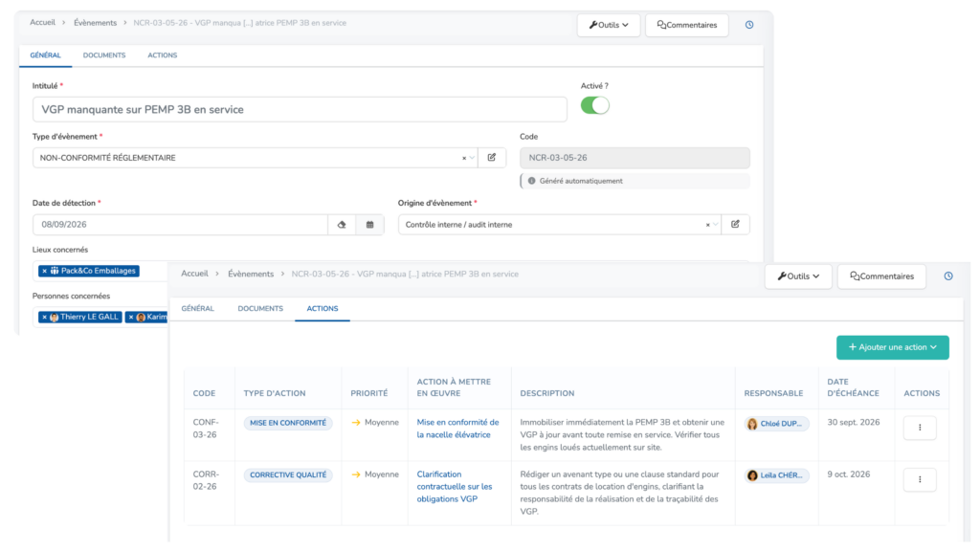This screenshot has height=551, width=980.
Task: Open Clarification contractuelle sur les obligations link
Action: click(455, 487)
